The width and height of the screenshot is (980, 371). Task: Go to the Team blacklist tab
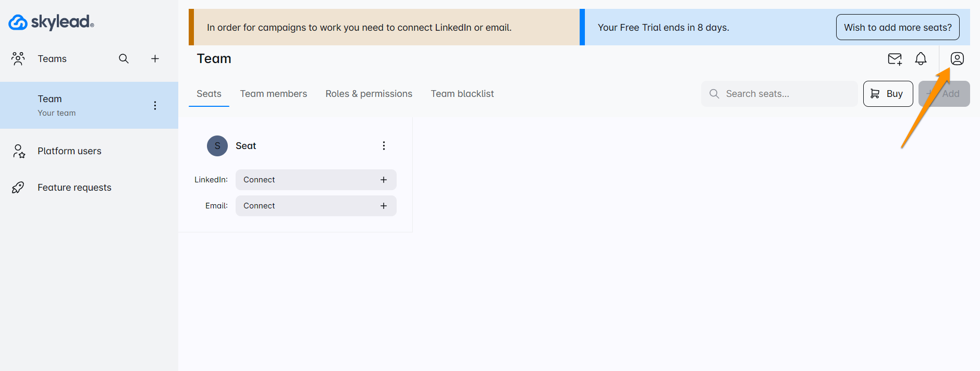click(462, 94)
